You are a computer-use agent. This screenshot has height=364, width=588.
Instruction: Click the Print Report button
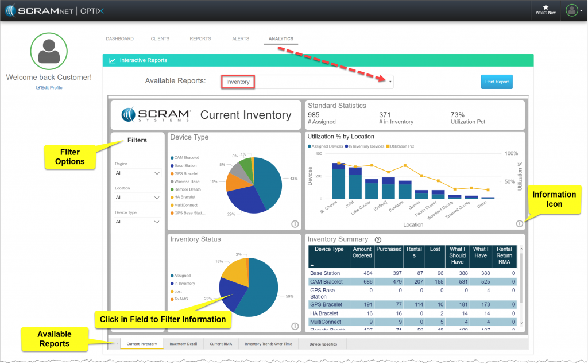(496, 82)
